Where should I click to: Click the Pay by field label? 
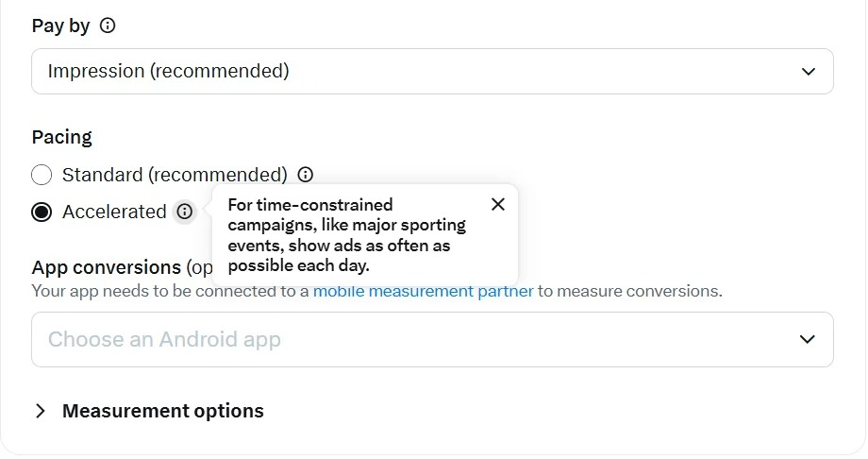[60, 26]
